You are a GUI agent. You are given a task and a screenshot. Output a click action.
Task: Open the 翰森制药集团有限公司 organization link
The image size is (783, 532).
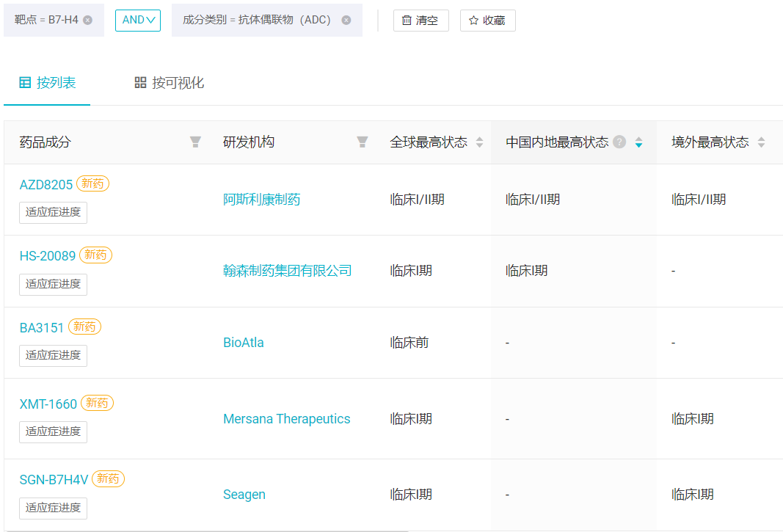[x=287, y=271]
